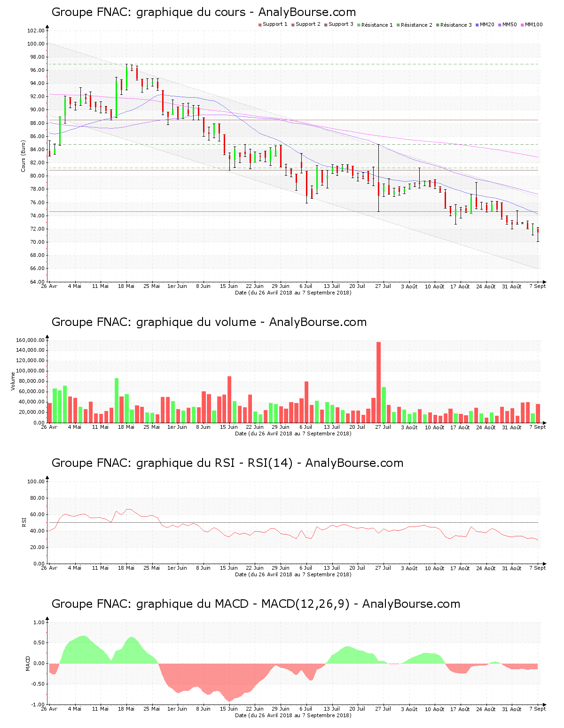Click the rotated 'RSI' y-axis label
Screen dimensions: 564x728
click(x=23, y=522)
